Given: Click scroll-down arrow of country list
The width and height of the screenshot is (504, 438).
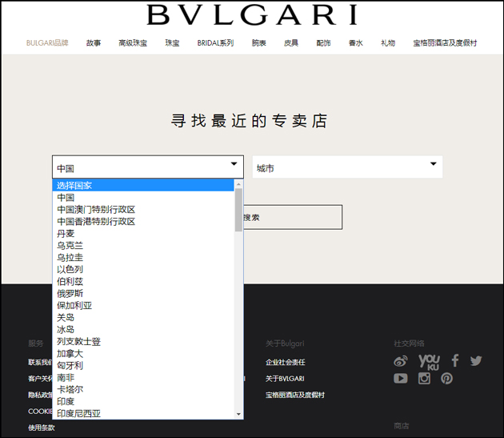Looking at the screenshot, I should 238,414.
